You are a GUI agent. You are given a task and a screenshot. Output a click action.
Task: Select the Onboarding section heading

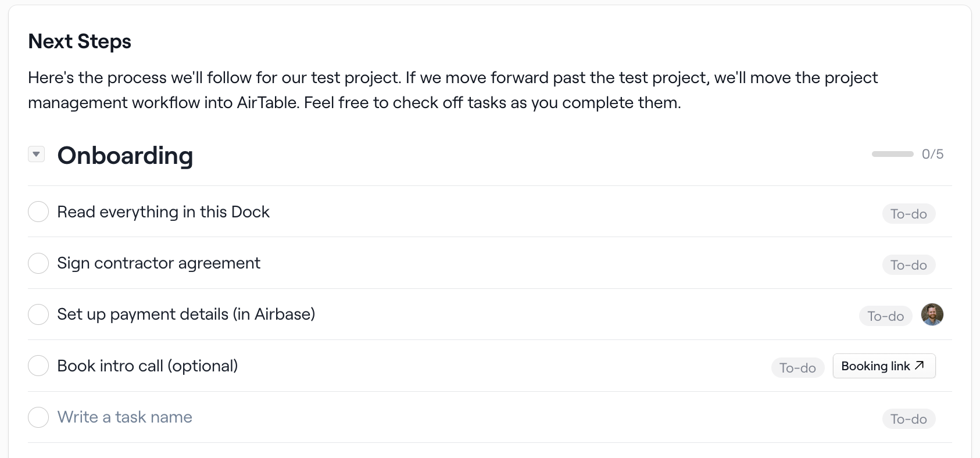(x=125, y=156)
